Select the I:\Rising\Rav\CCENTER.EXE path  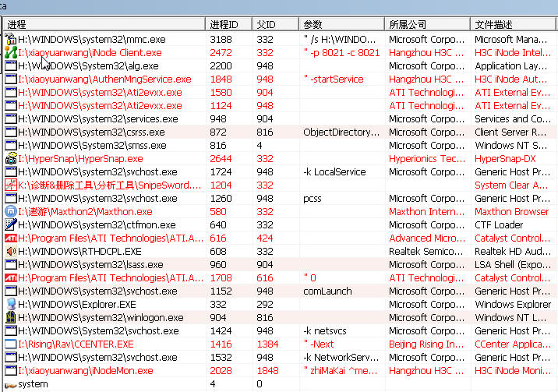76,344
